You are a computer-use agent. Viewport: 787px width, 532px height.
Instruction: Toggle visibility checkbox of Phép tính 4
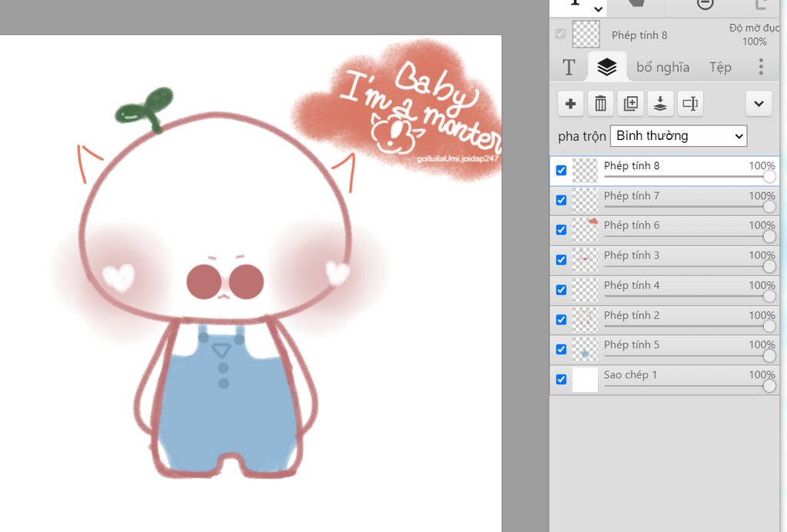pos(561,290)
